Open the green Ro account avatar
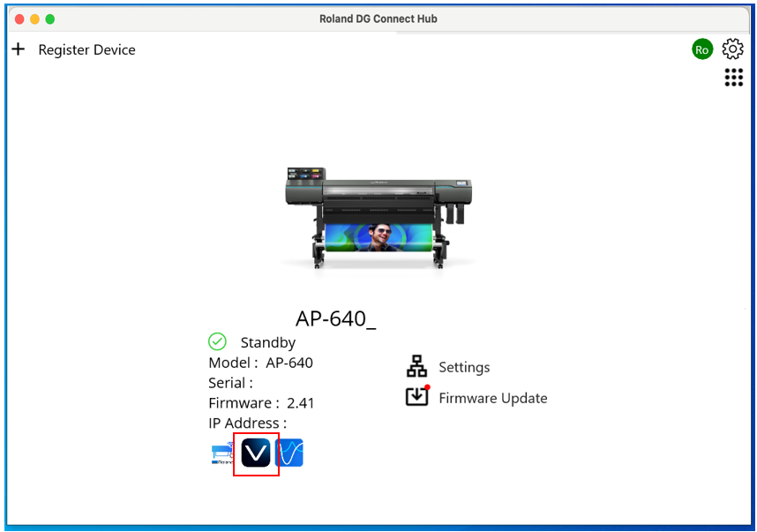 coord(702,49)
